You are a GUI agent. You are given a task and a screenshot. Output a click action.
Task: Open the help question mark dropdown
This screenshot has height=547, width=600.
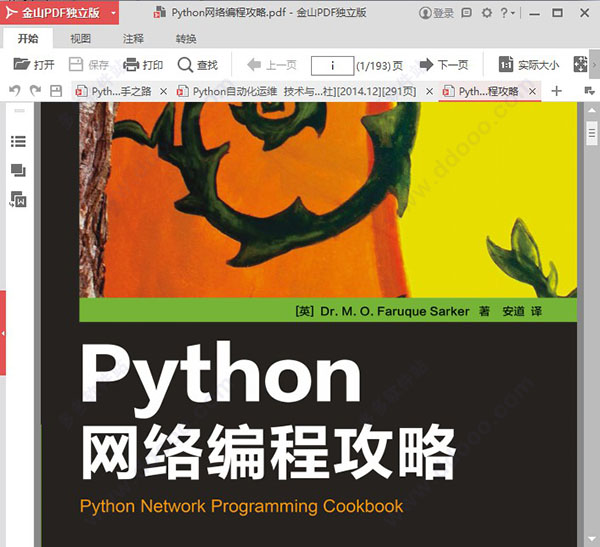click(507, 13)
